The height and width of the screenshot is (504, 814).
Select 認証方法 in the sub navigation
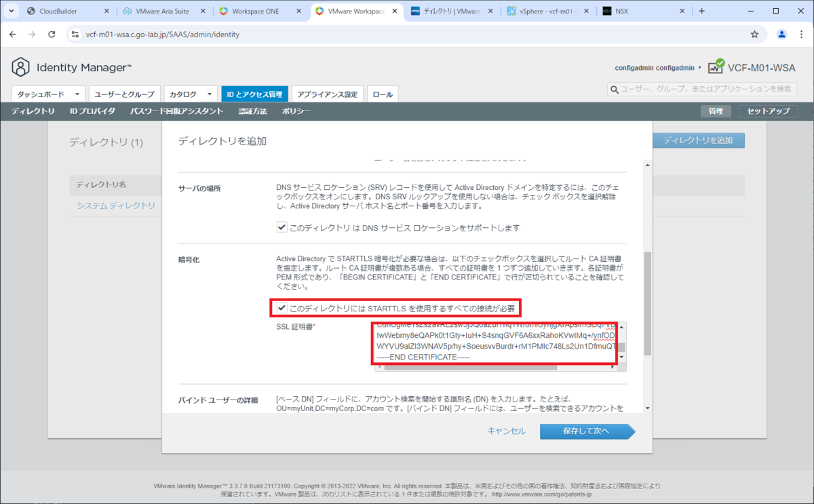253,111
